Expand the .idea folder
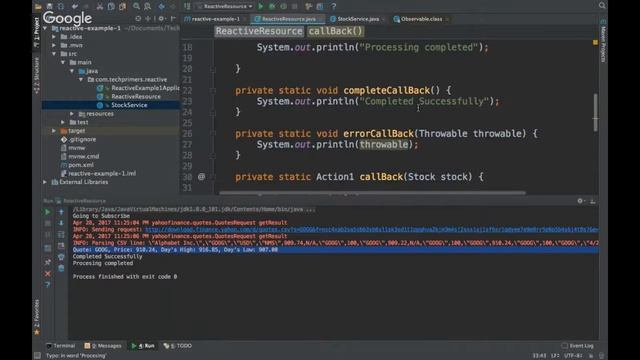The height and width of the screenshot is (360, 640). point(54,37)
